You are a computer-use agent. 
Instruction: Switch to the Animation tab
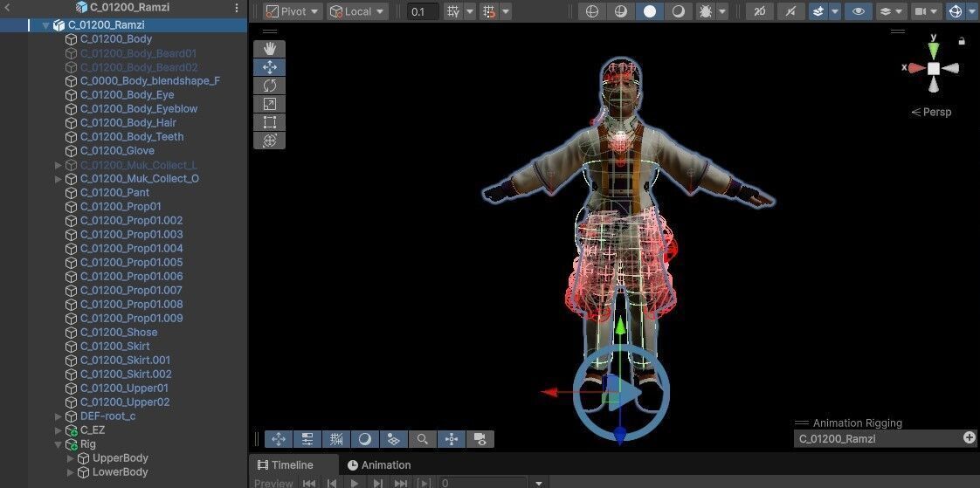click(379, 465)
